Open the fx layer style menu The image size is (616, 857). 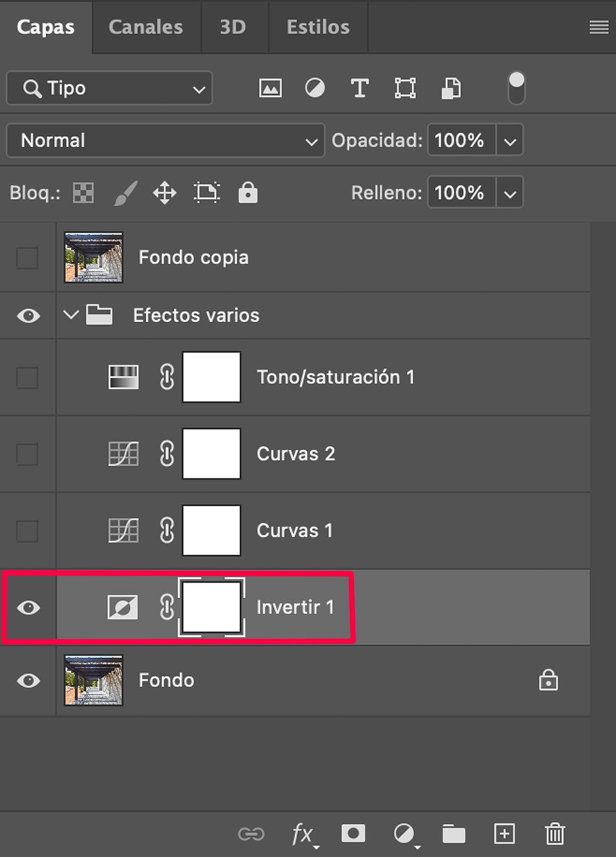(x=304, y=835)
